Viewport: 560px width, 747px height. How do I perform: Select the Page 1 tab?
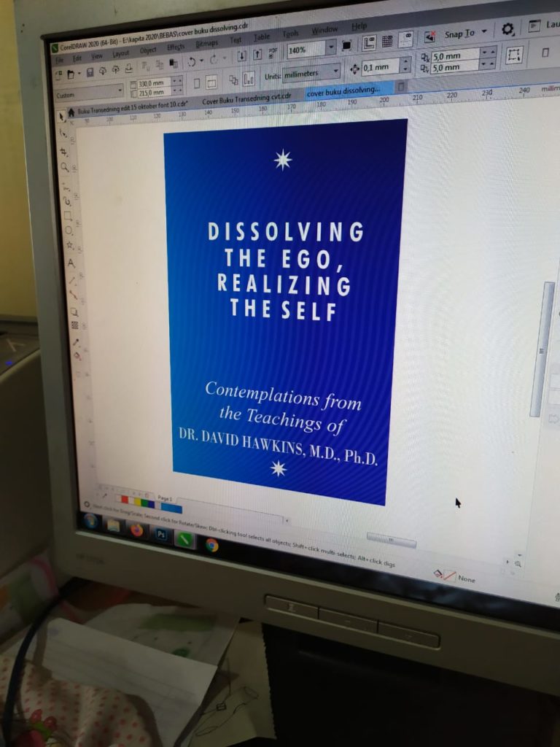pyautogui.click(x=165, y=498)
